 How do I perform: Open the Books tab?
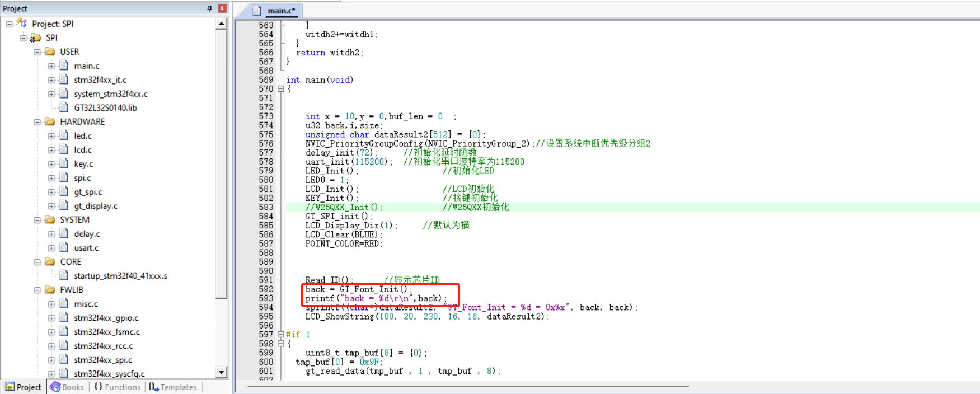[67, 387]
